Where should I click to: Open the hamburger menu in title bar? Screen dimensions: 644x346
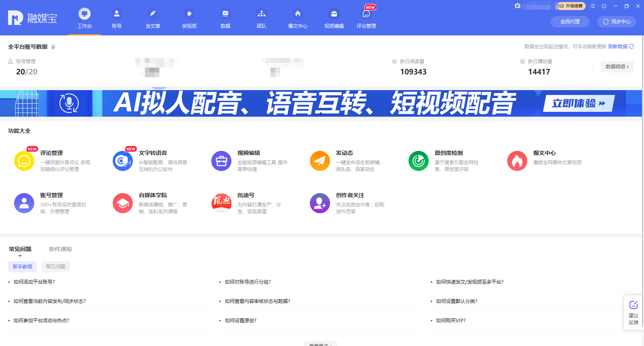click(593, 6)
